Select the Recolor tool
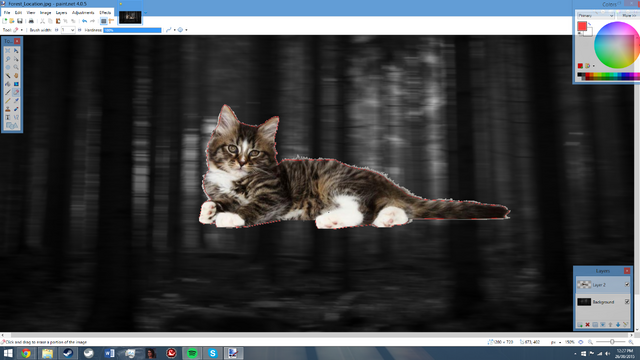This screenshot has width=640, height=360. click(16, 109)
